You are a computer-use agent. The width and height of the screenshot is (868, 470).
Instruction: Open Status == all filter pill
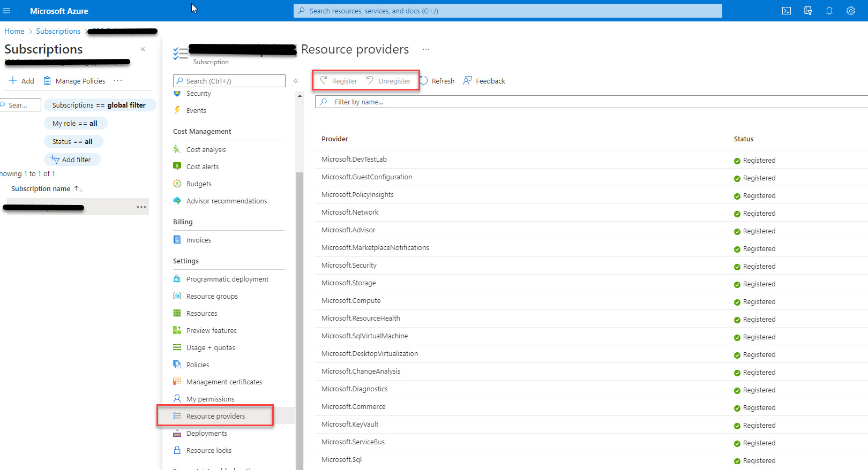[x=73, y=142]
